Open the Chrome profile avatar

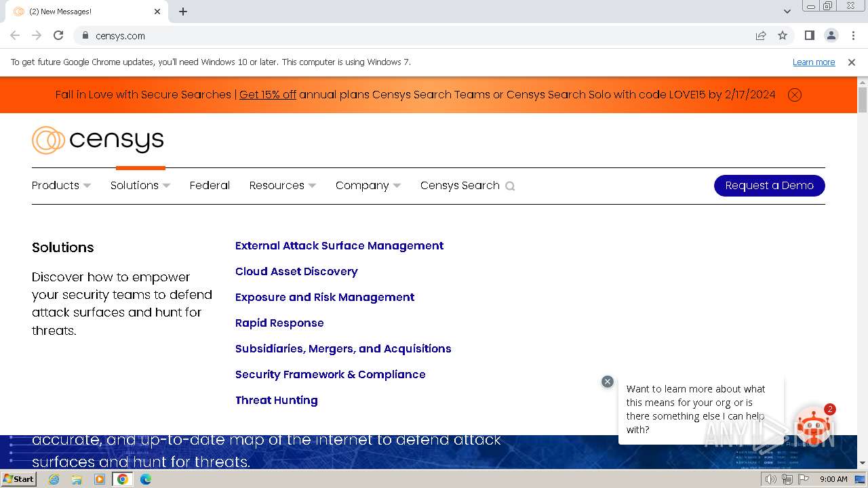click(831, 35)
